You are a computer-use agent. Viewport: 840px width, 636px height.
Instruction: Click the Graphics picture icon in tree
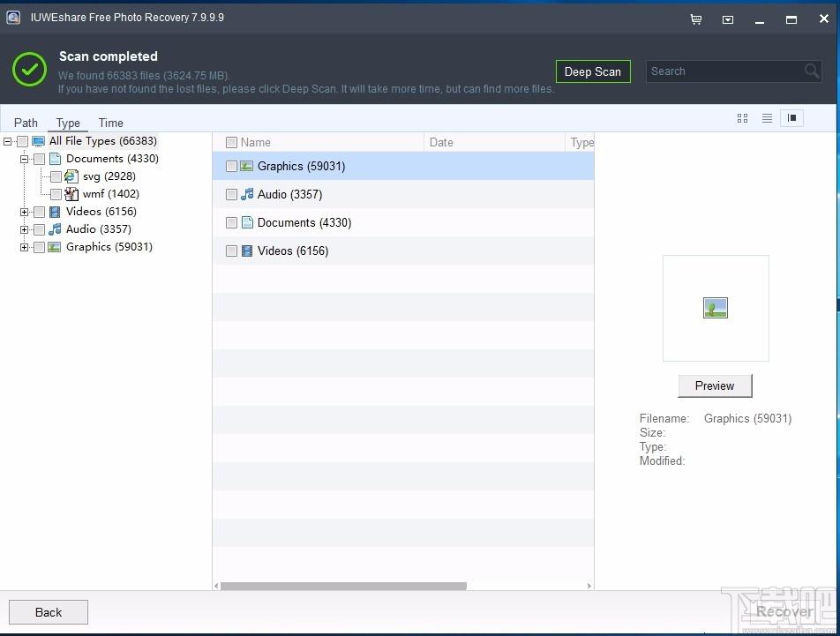(x=54, y=247)
